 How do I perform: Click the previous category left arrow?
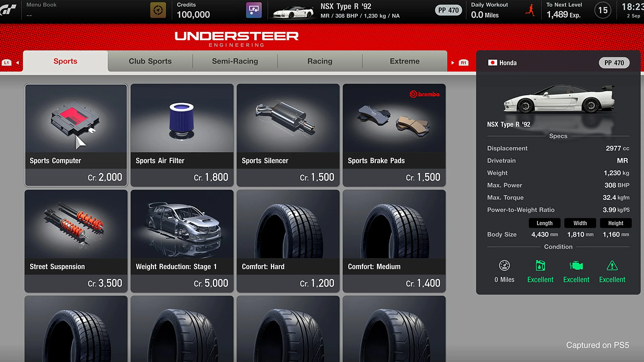point(17,63)
